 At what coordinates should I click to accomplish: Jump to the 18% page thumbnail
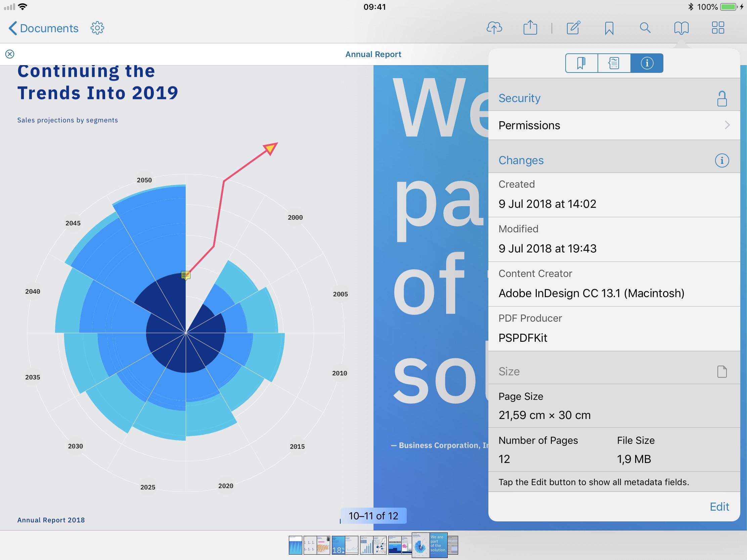pyautogui.click(x=338, y=545)
